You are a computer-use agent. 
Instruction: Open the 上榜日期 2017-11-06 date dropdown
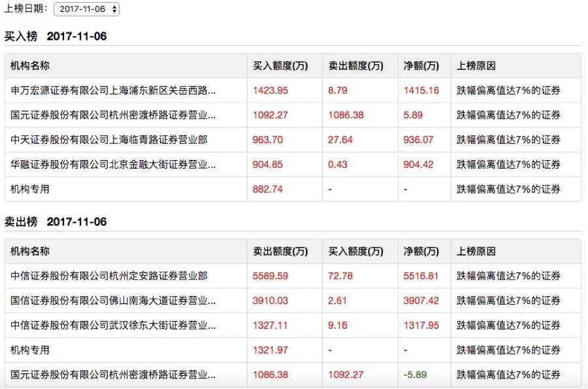pos(87,9)
